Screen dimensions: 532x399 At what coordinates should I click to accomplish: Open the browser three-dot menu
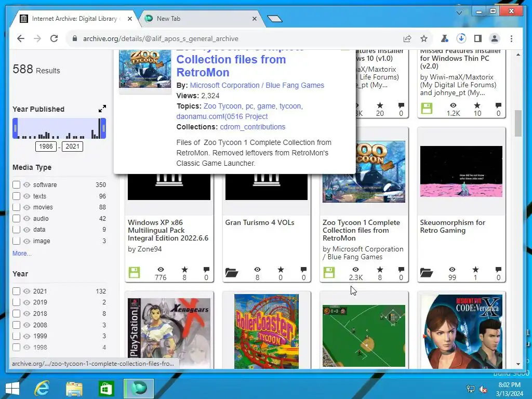[511, 38]
